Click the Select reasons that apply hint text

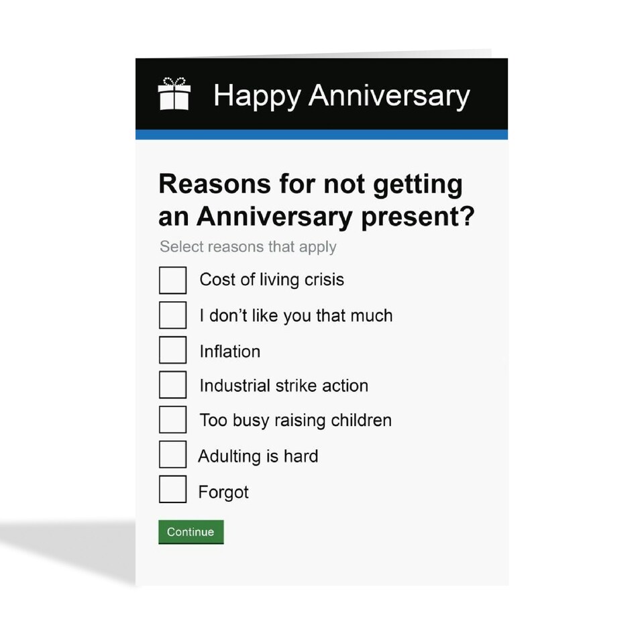(248, 247)
